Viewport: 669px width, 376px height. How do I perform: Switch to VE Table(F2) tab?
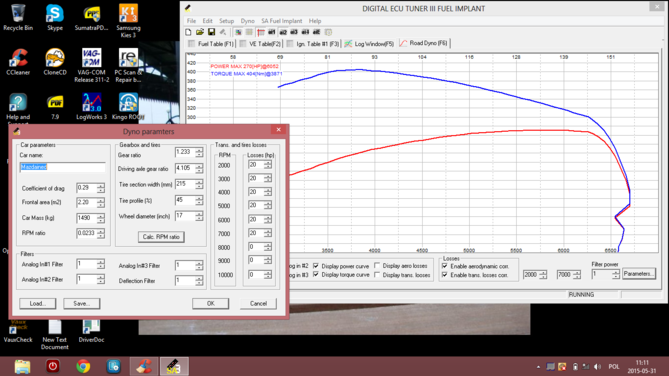pos(260,44)
